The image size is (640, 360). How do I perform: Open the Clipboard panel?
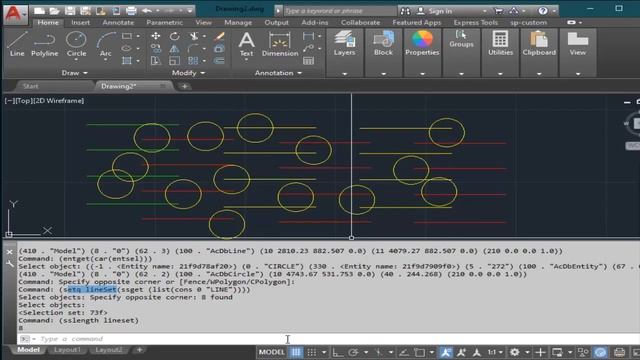click(x=539, y=43)
